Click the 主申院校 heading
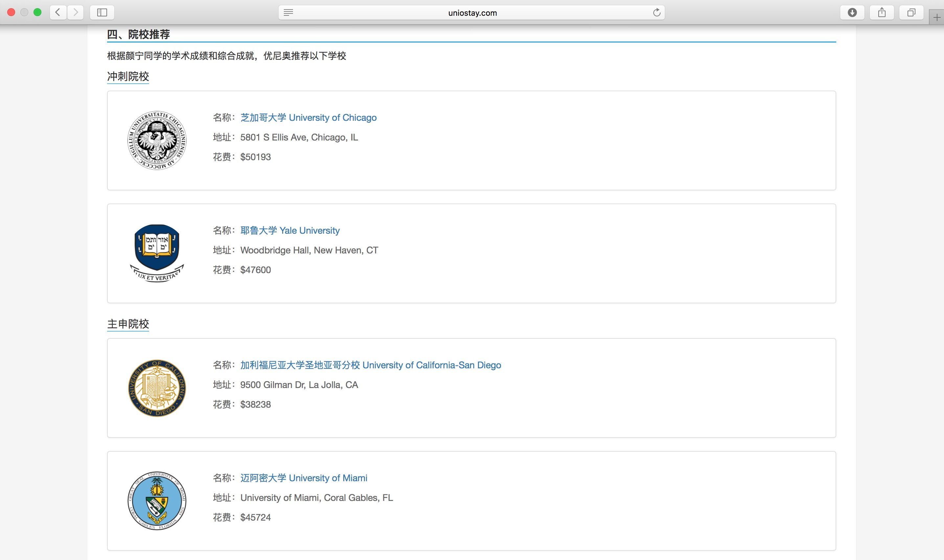944x560 pixels. [x=128, y=324]
